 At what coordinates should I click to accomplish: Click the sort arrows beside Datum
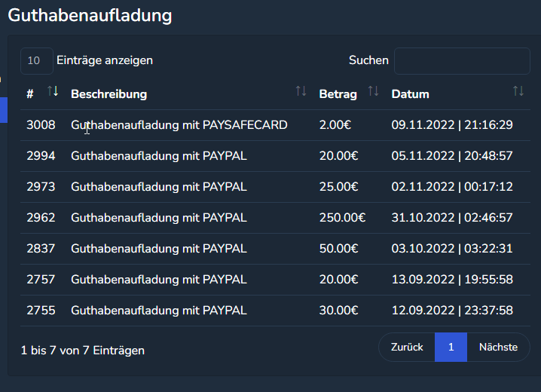[518, 91]
